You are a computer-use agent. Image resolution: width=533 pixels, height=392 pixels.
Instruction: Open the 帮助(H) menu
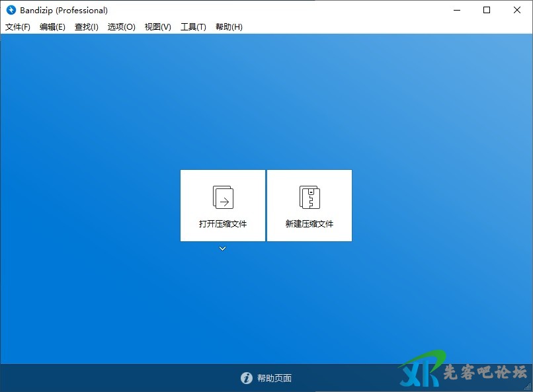point(229,27)
